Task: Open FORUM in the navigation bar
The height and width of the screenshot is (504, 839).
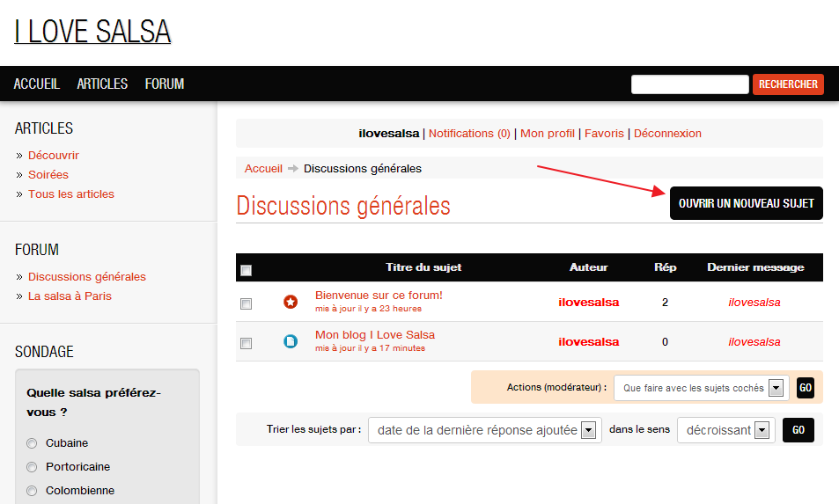Action: (165, 84)
